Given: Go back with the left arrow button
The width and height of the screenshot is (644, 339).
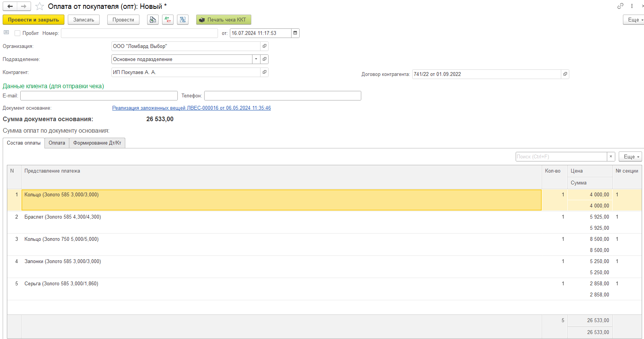Looking at the screenshot, I should pyautogui.click(x=10, y=6).
